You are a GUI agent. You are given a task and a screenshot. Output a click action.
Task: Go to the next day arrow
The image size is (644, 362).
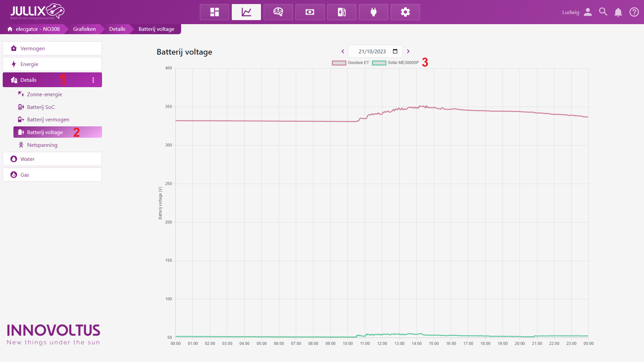pos(408,51)
